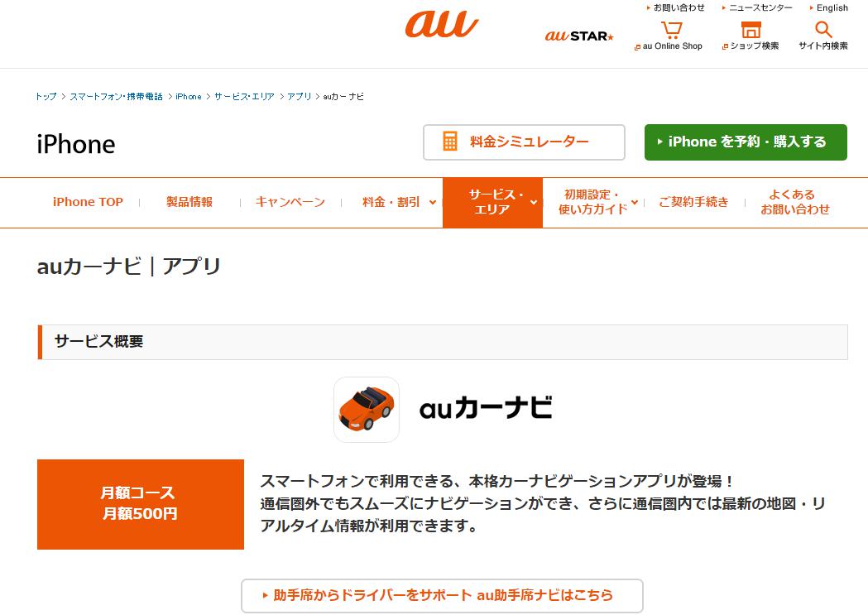
Task: Click the orange car app icon
Action: pos(367,410)
